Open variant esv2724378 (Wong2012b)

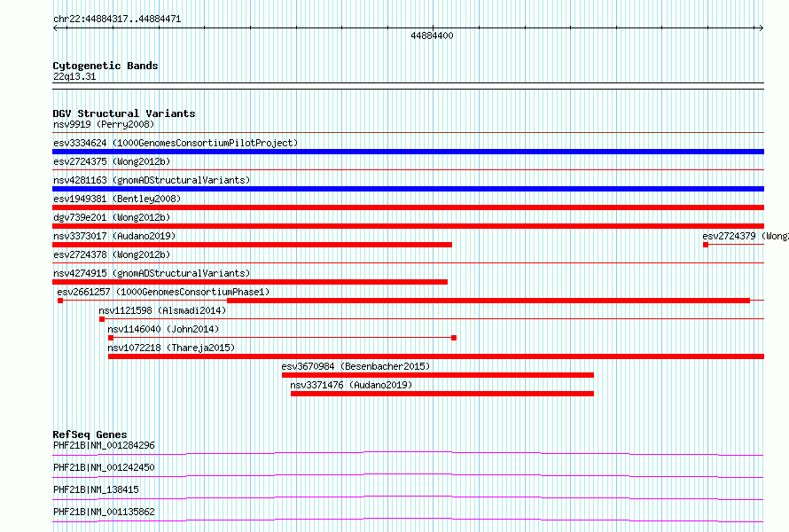point(112,254)
